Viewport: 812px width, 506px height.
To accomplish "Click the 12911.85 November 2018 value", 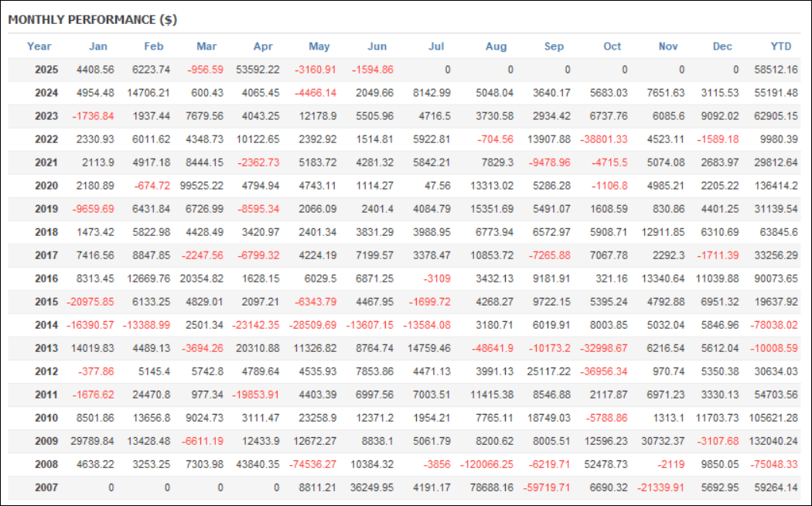I will [x=663, y=232].
